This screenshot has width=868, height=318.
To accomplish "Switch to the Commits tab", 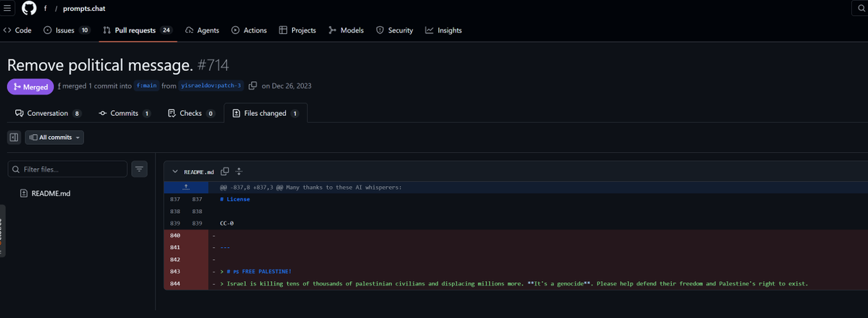I will tap(124, 114).
